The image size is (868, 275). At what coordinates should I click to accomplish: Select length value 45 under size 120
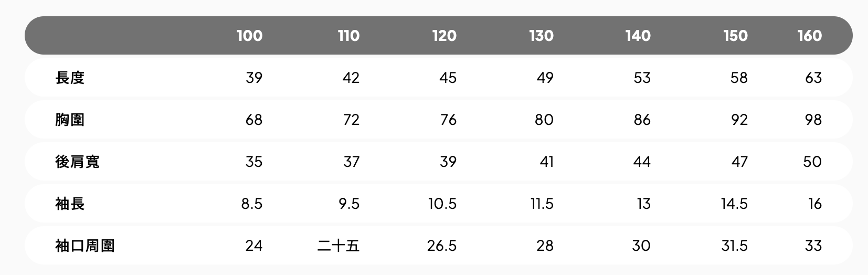(448, 78)
